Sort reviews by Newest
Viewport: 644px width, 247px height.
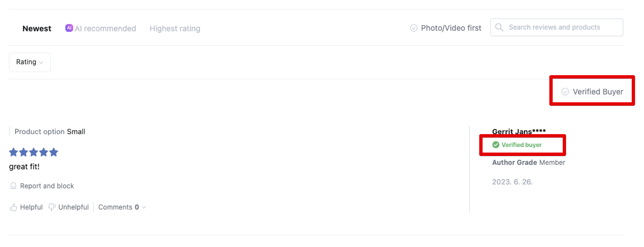click(x=37, y=28)
